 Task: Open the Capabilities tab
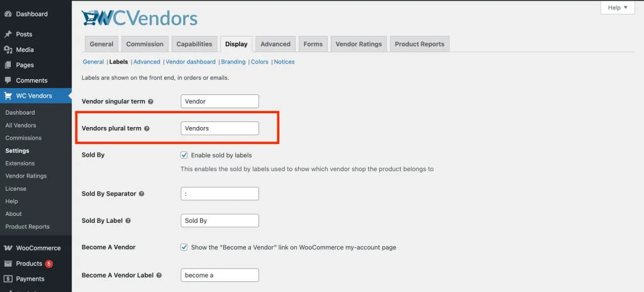click(194, 44)
